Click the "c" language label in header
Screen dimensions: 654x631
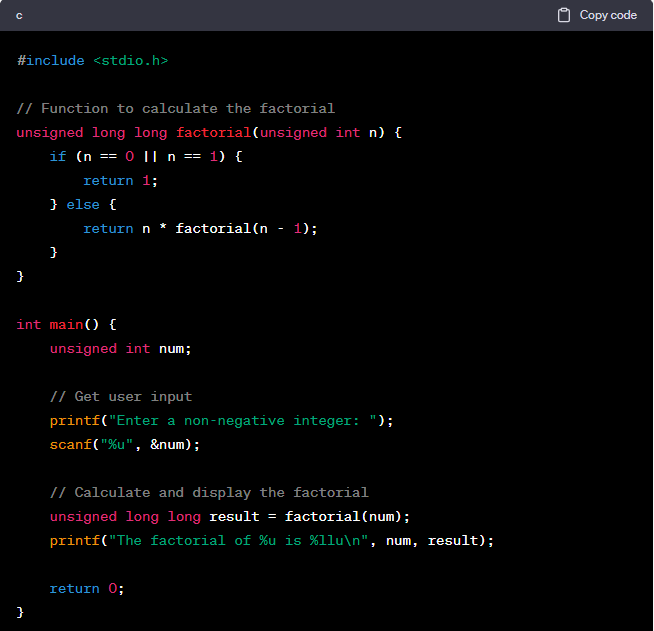coord(20,15)
